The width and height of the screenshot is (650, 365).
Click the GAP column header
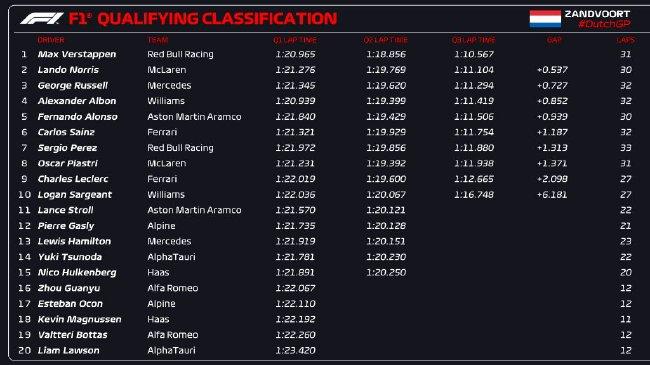(554, 40)
